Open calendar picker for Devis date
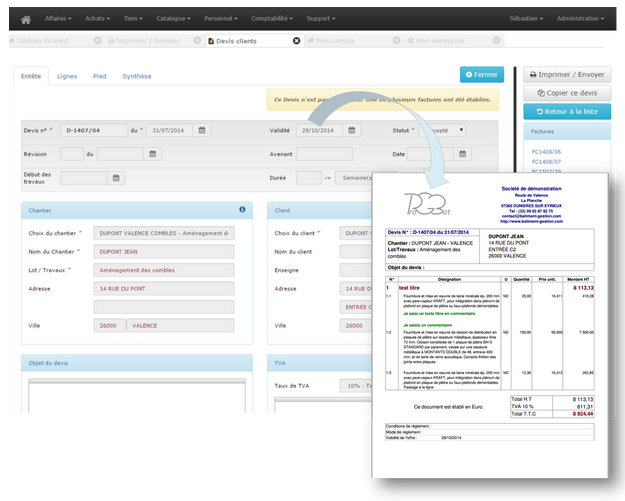The image size is (625, 501). pyautogui.click(x=202, y=130)
